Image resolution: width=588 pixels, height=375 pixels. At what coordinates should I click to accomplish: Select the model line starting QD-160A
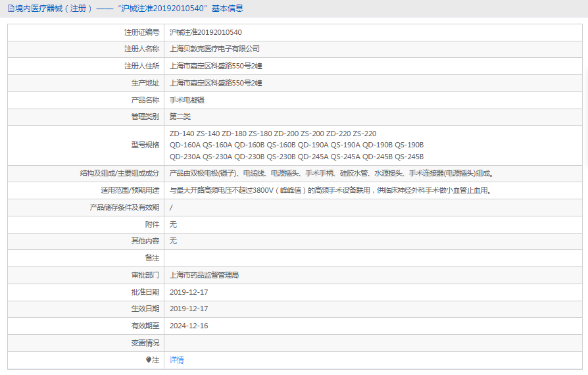click(x=297, y=145)
